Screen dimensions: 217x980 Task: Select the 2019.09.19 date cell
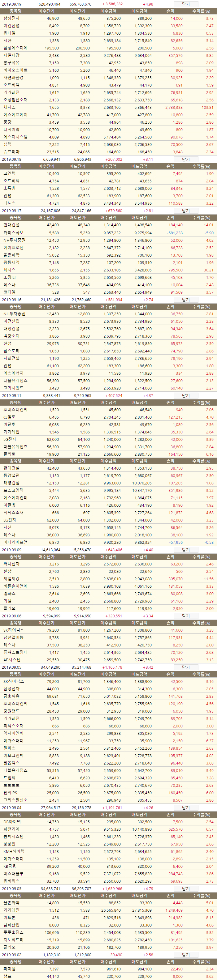[x=11, y=4]
